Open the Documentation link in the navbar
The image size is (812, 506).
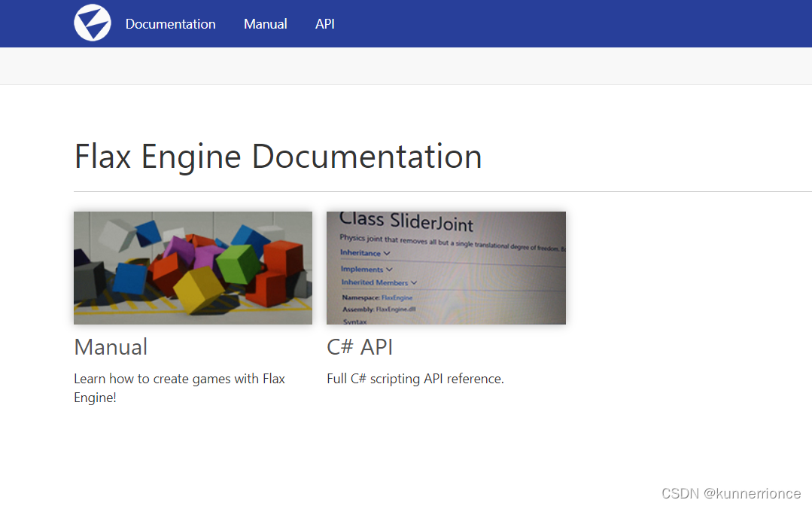pyautogui.click(x=170, y=24)
